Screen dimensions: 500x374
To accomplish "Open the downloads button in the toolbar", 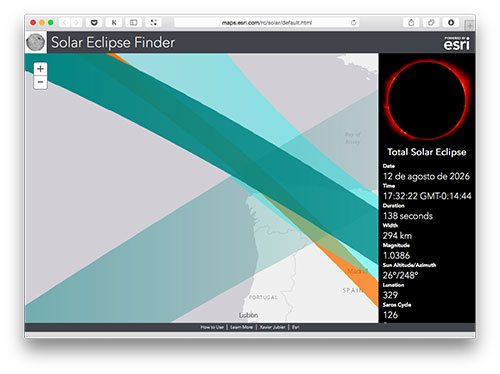I will [451, 23].
